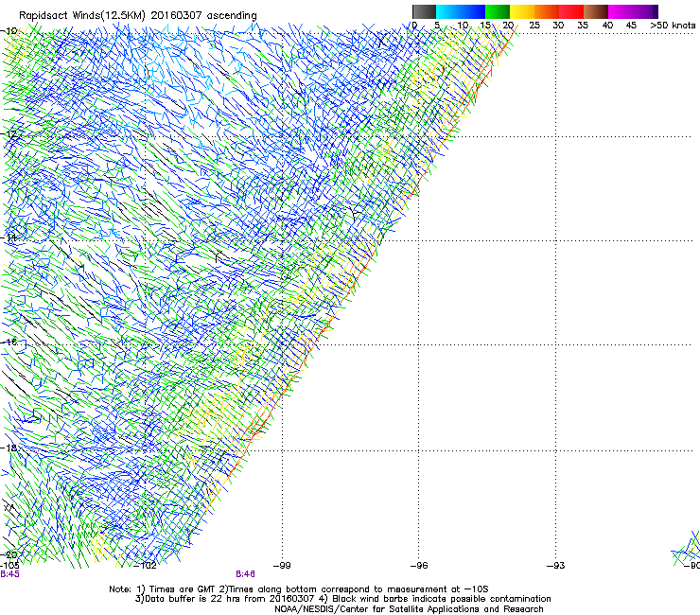Click the '-14' latitude label

(9, 237)
